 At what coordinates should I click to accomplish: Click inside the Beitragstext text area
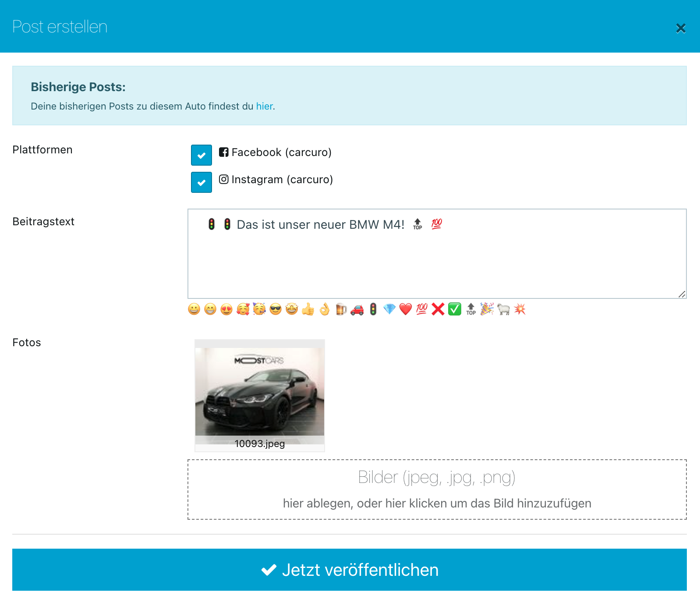tap(437, 254)
